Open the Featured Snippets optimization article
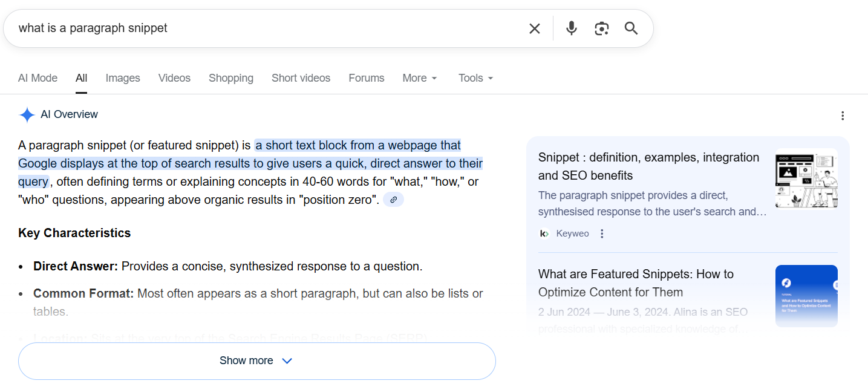Viewport: 868px width, 392px height. [x=636, y=282]
